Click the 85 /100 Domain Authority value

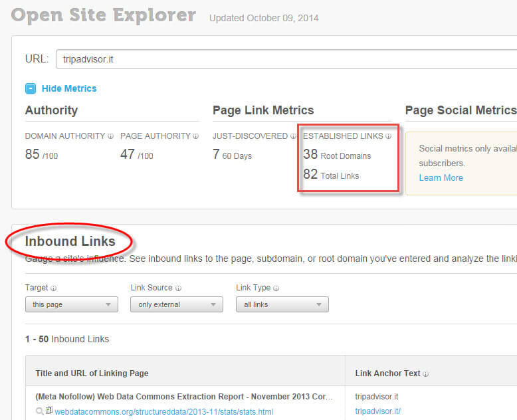point(42,154)
